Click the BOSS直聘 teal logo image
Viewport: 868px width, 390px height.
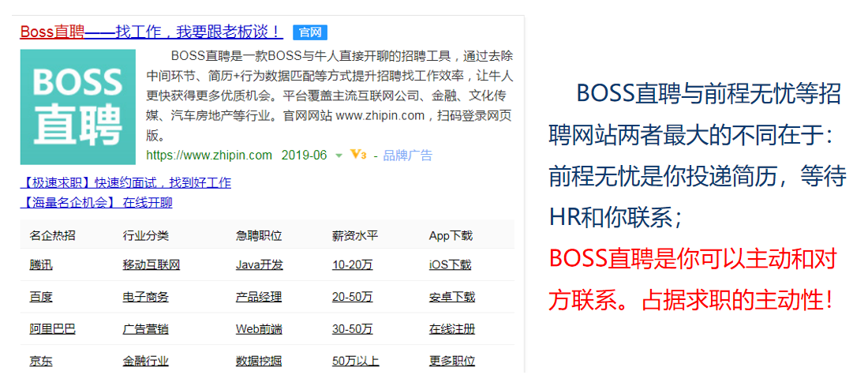pos(78,107)
